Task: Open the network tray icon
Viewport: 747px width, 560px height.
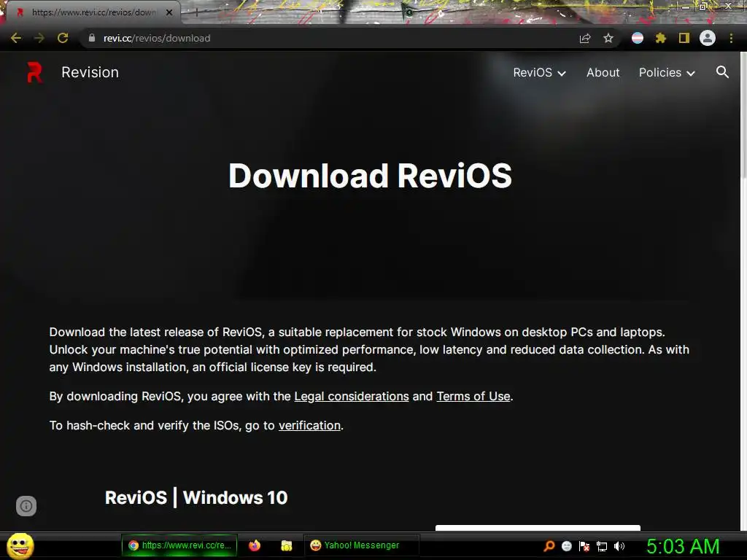Action: [602, 546]
